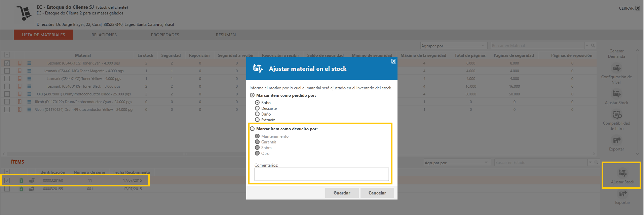Image resolution: width=644 pixels, height=219 pixels.
Task: Close the Ajustar material dialog with X
Action: coord(393,61)
